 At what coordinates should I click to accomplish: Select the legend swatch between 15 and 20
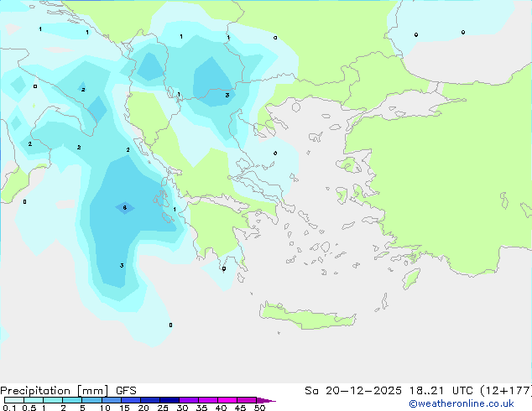coord(131,400)
